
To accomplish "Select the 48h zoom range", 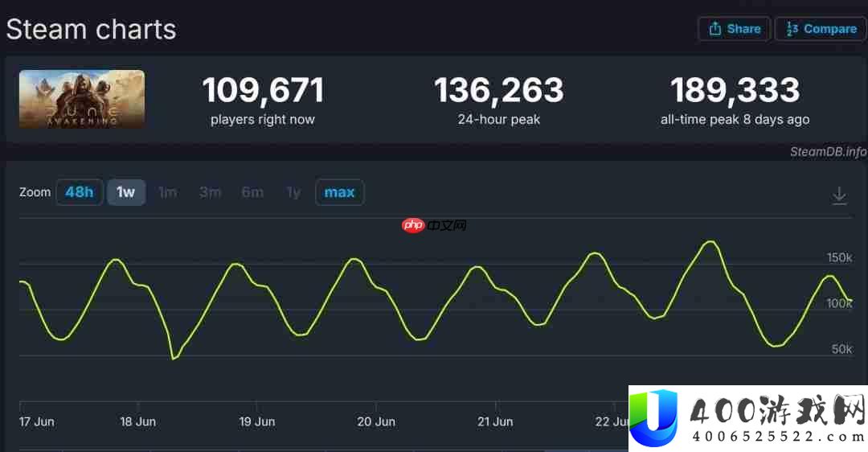I will (79, 192).
